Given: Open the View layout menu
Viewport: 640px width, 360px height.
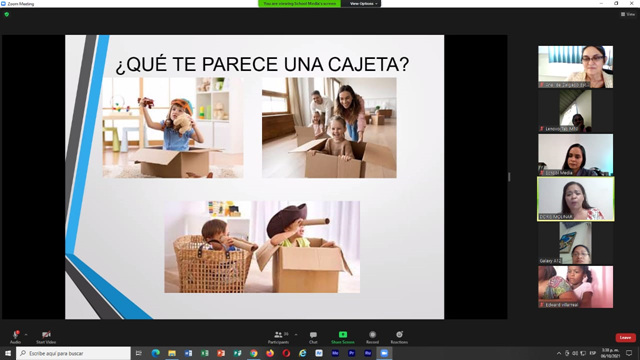Looking at the screenshot, I should click(x=628, y=14).
